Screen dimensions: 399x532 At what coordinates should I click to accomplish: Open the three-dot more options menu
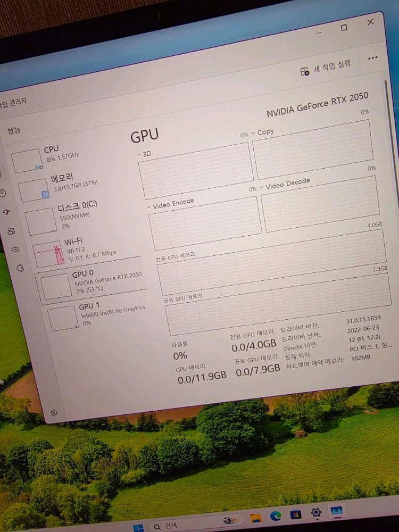click(x=372, y=58)
